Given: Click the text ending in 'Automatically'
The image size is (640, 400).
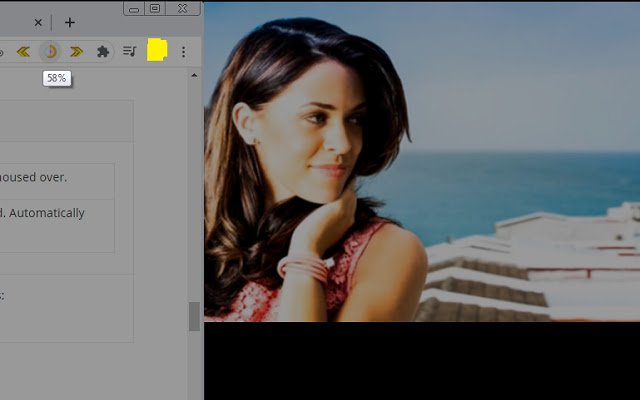Looking at the screenshot, I should [42, 213].
